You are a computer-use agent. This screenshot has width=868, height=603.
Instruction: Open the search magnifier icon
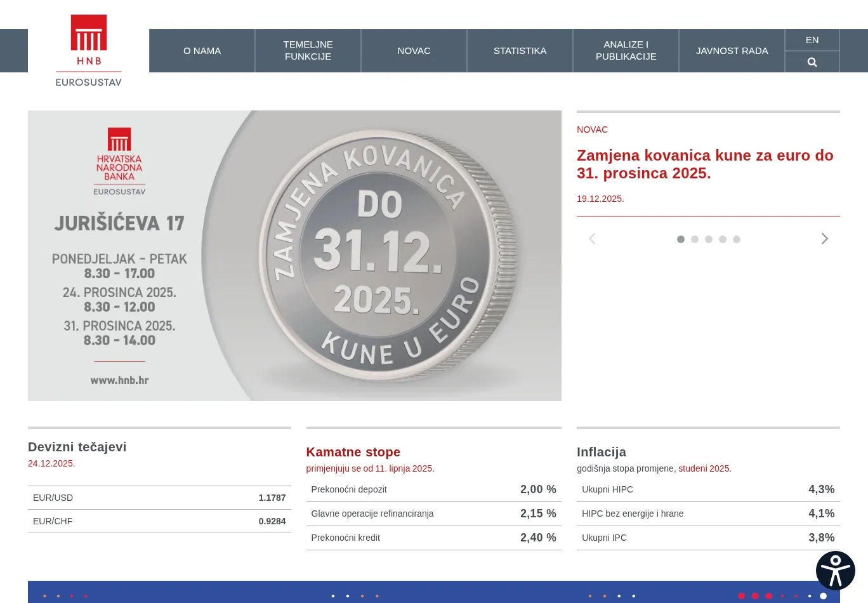pyautogui.click(x=812, y=62)
